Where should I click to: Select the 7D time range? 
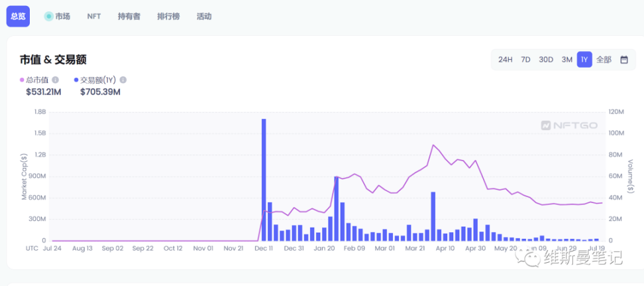[525, 60]
